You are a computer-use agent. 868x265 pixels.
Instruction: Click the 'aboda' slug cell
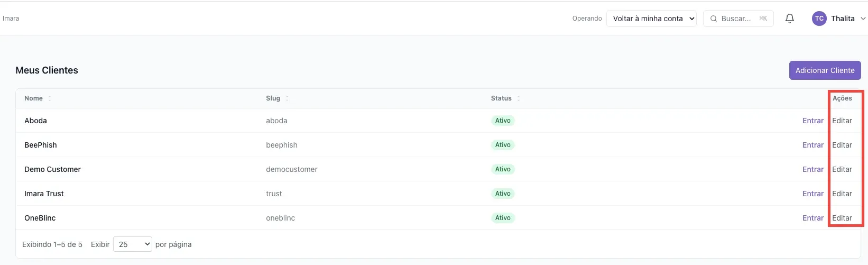tap(276, 121)
